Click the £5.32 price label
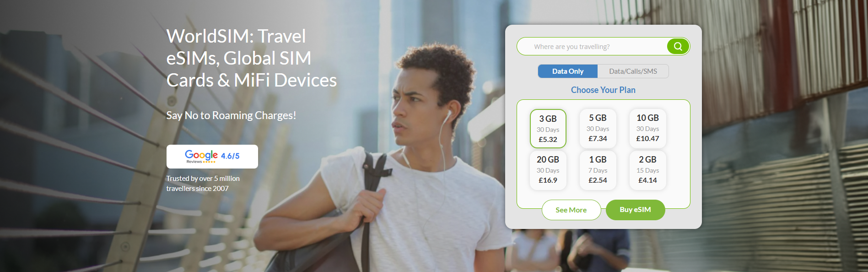 pos(548,140)
